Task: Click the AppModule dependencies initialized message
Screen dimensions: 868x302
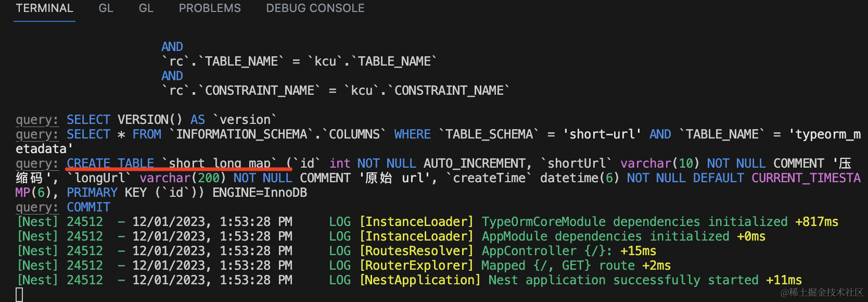Action: pos(605,236)
